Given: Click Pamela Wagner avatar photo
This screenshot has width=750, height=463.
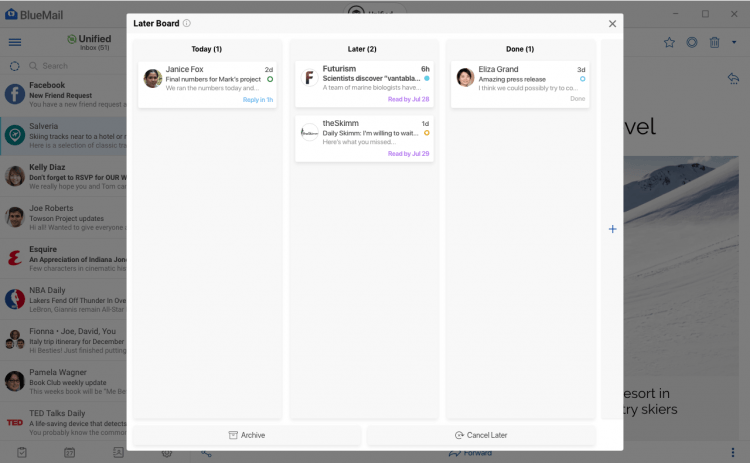Looking at the screenshot, I should click(x=15, y=382).
